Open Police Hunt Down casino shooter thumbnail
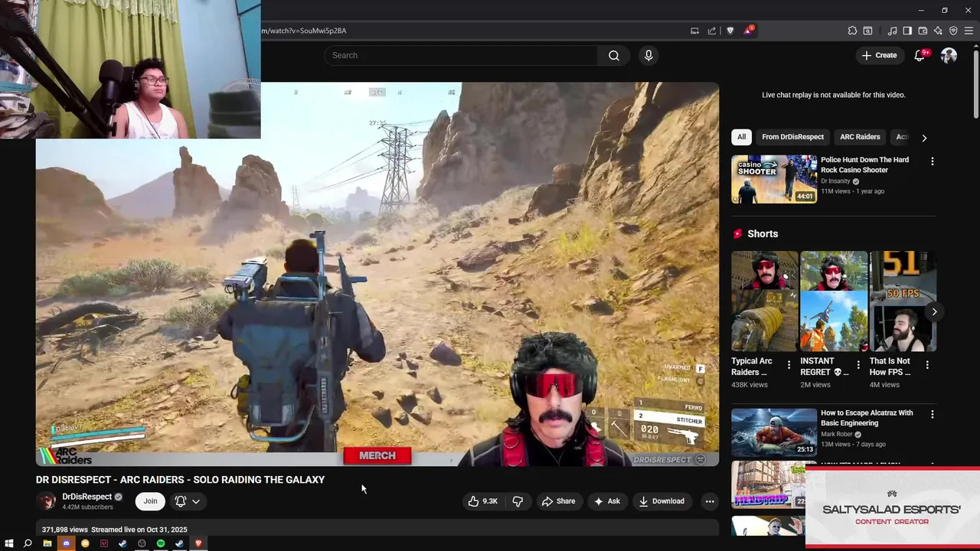The height and width of the screenshot is (551, 980). tap(774, 179)
